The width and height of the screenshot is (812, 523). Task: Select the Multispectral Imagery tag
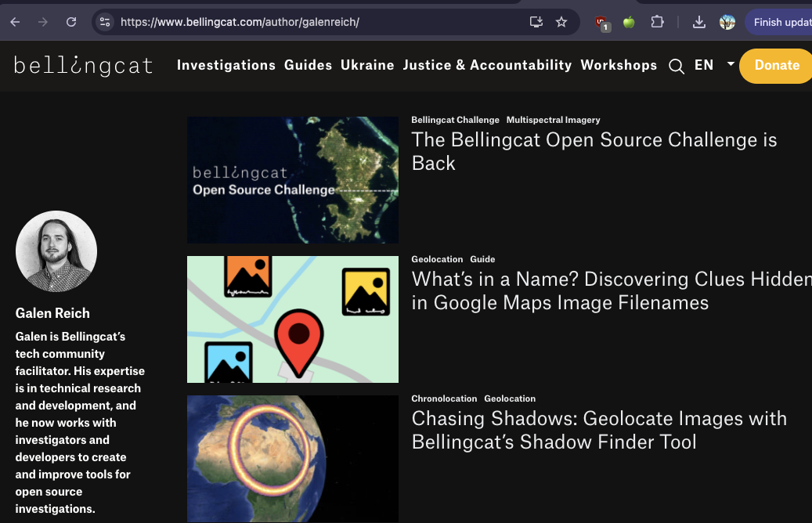553,120
